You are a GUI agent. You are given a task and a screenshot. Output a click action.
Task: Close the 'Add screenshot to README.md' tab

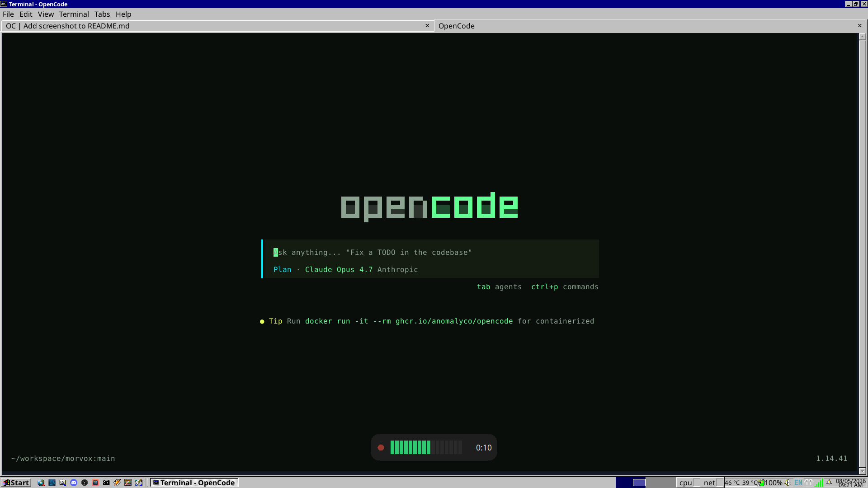(x=427, y=26)
